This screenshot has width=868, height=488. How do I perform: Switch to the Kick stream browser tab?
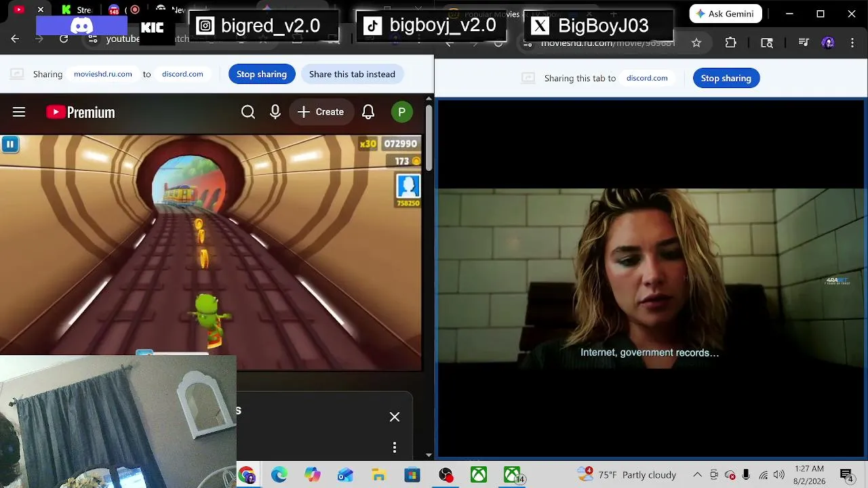[76, 9]
